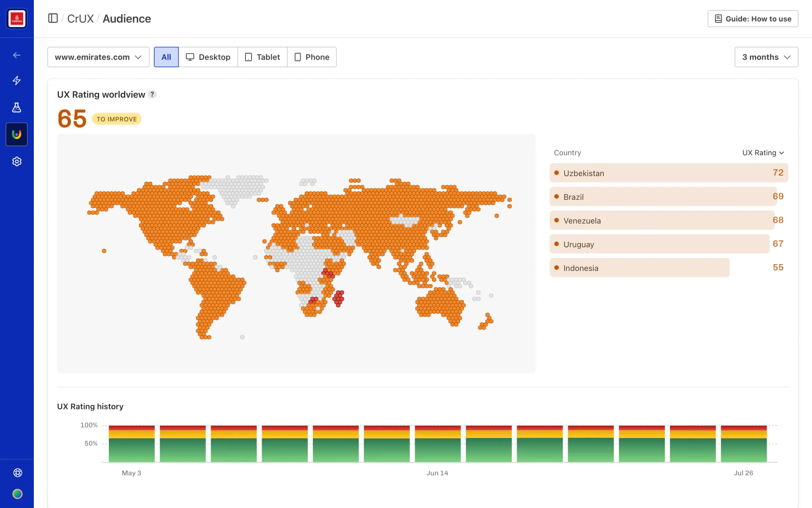Image resolution: width=812 pixels, height=508 pixels.
Task: Click red Madagascar hexagons on map
Action: tap(338, 298)
